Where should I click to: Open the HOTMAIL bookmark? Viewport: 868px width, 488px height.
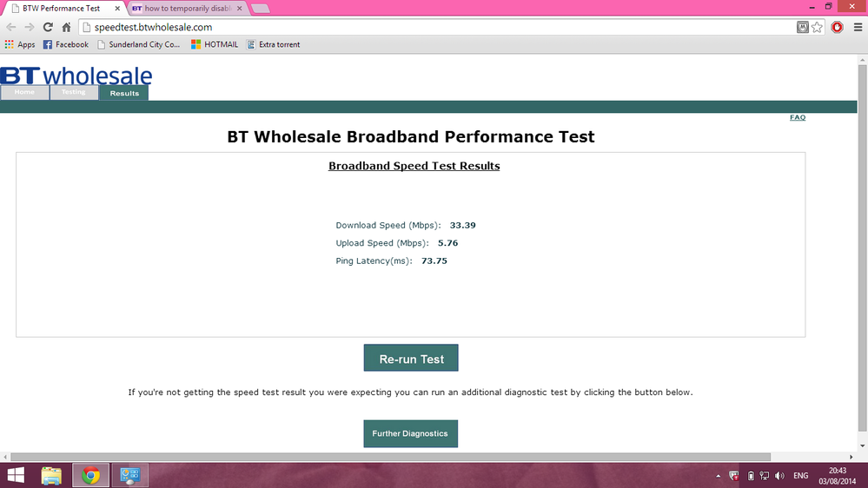point(215,44)
